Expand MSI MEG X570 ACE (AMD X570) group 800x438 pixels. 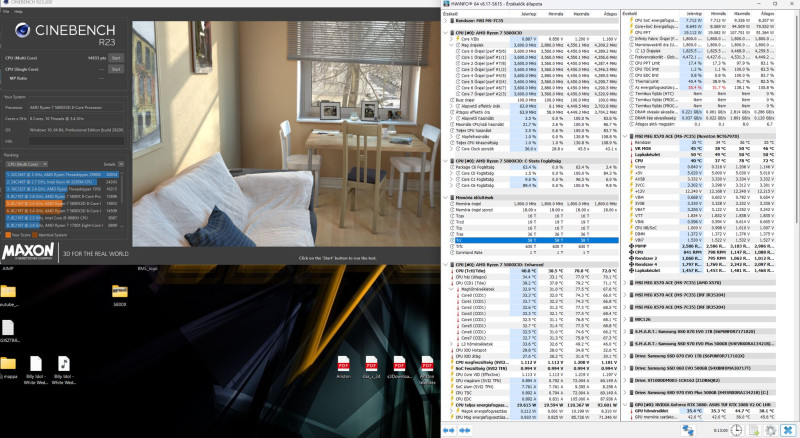(x=626, y=282)
